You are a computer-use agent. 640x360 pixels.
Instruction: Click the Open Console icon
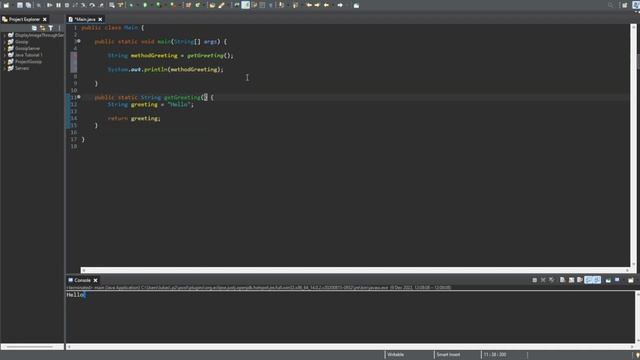tap(631, 280)
